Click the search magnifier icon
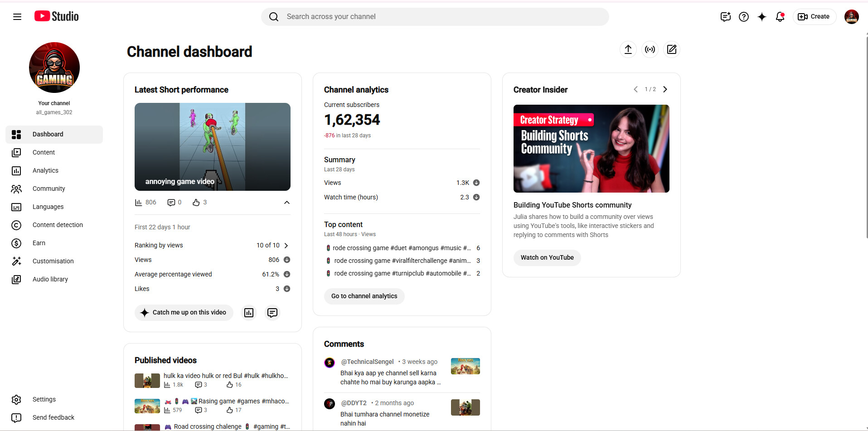Screen dimensions: 868x431 274,17
